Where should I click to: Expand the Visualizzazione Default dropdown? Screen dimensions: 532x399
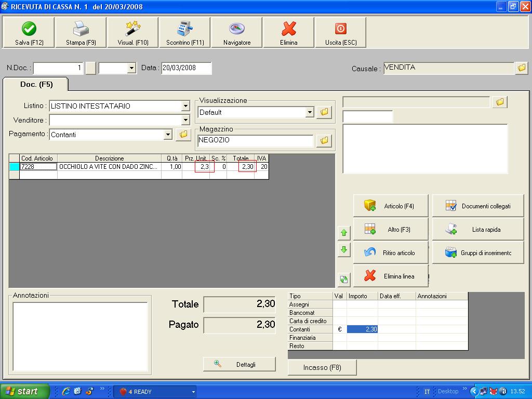pos(310,112)
